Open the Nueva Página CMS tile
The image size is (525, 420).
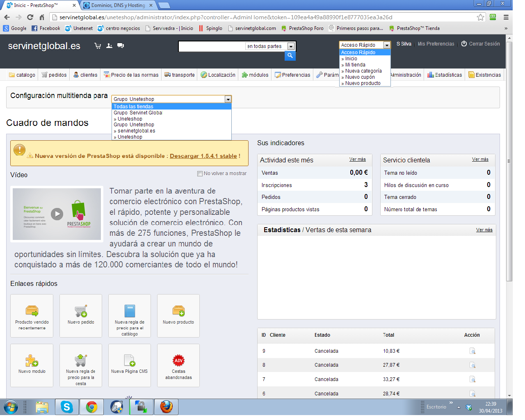pos(130,365)
